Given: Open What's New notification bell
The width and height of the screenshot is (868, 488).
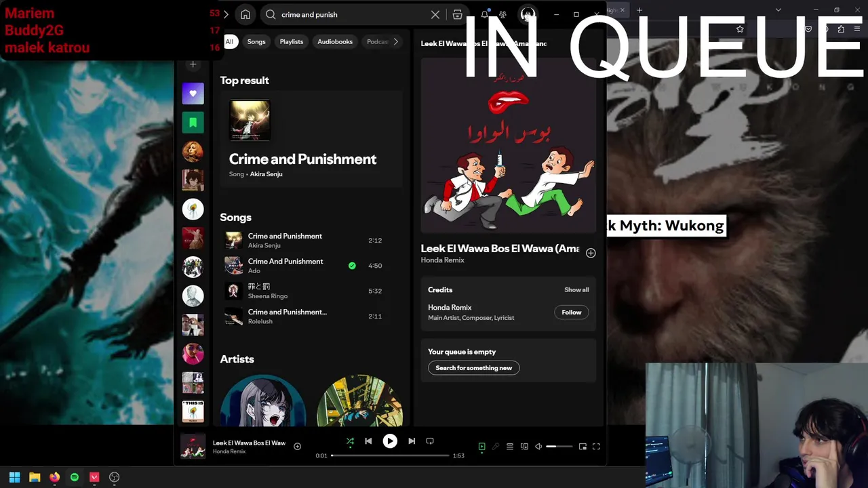Looking at the screenshot, I should pos(485,14).
